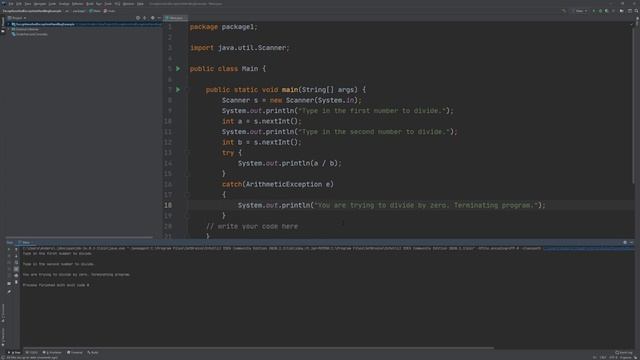Open the Navigate menu
This screenshot has height=360, width=640.
(40, 4)
